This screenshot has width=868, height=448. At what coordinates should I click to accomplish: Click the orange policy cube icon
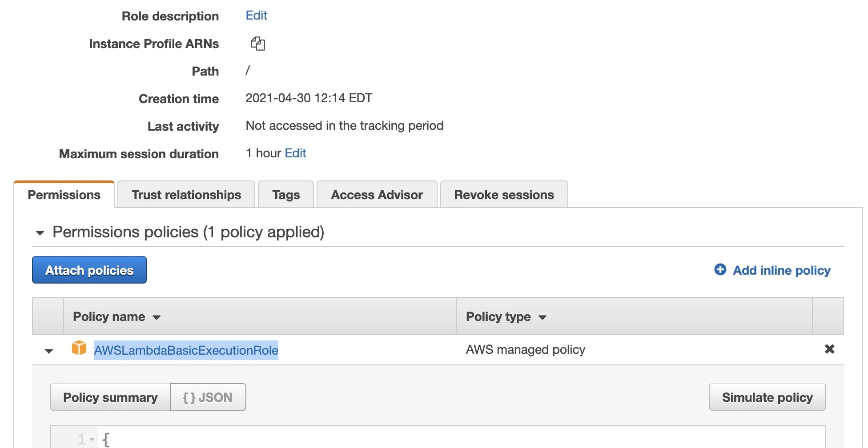coord(79,348)
